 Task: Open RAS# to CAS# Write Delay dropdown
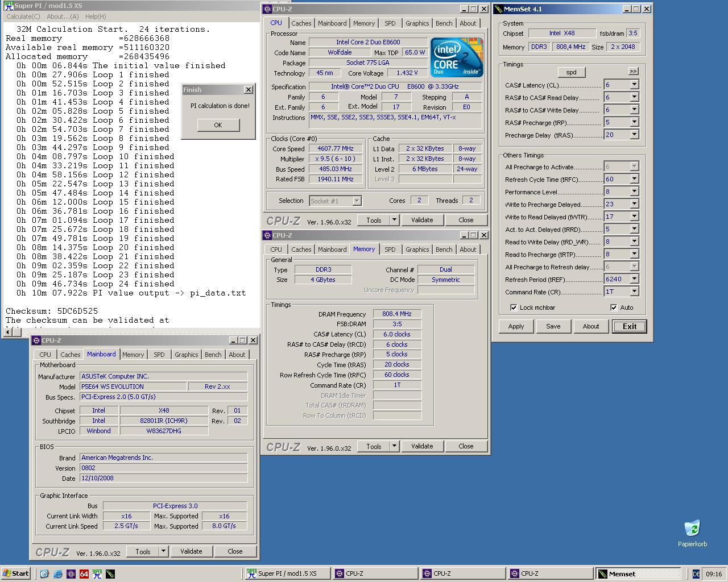(x=634, y=110)
